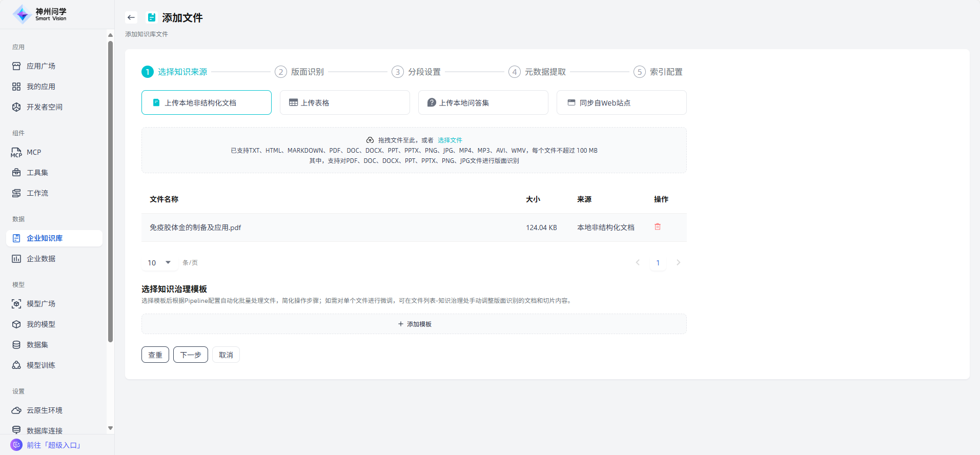Open 云原生环境 settings in the sidebar
Screen dimensions: 980x455
tap(44, 410)
